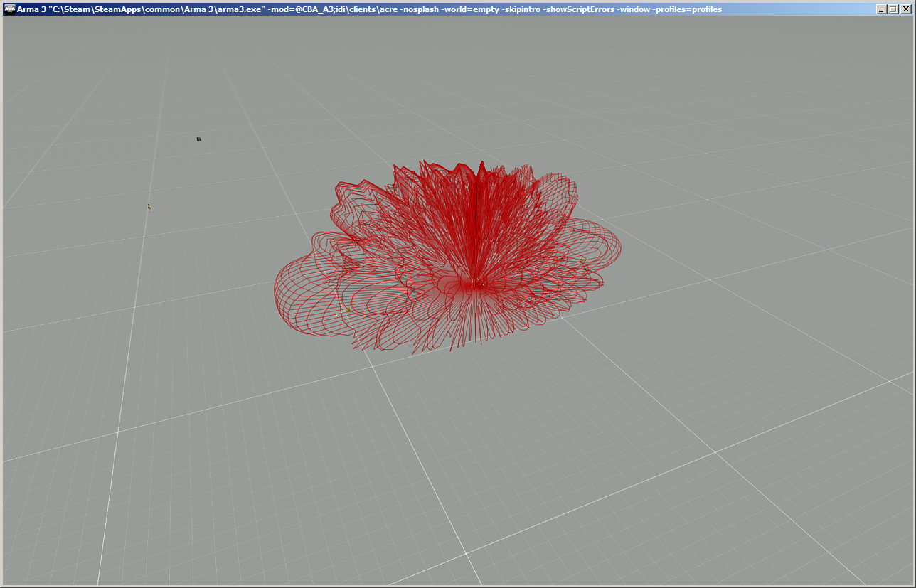This screenshot has height=588, width=916.
Task: Minimize the Arma 3 window
Action: pyautogui.click(x=882, y=9)
